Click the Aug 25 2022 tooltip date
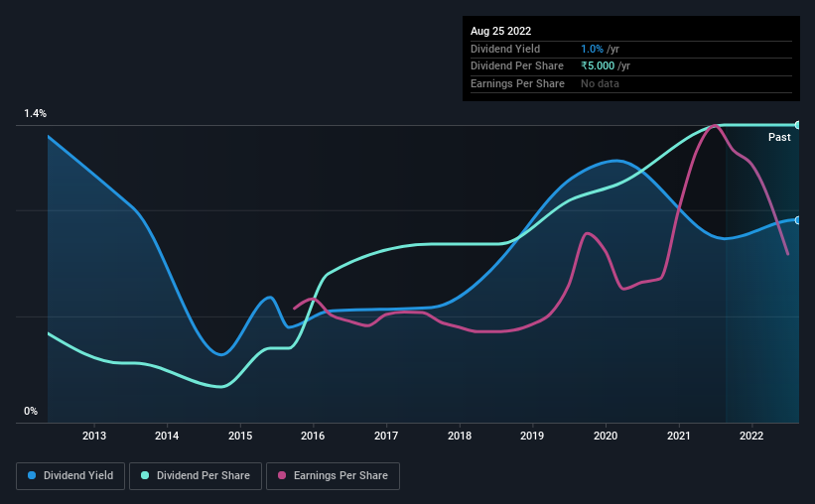Viewport: 815px width, 504px height. tap(500, 31)
